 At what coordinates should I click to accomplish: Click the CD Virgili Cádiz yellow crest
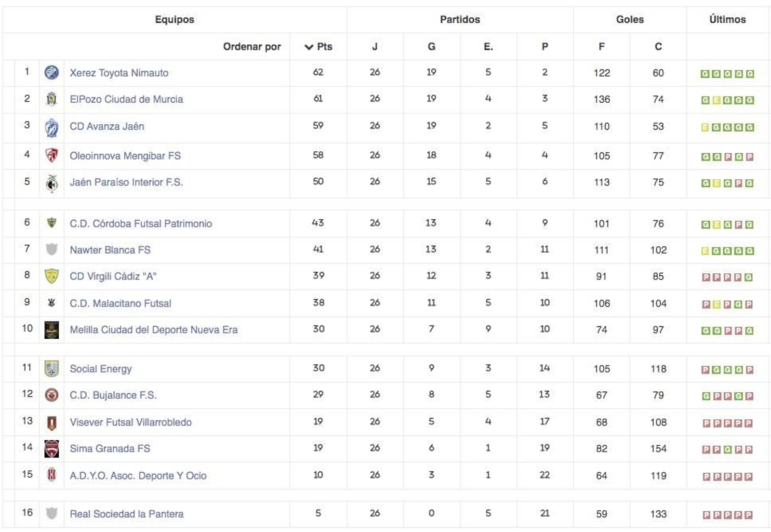52,276
